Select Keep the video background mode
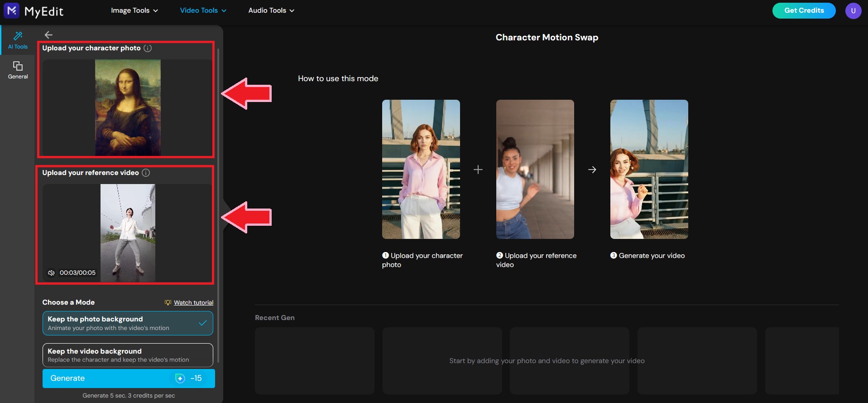 tap(128, 355)
